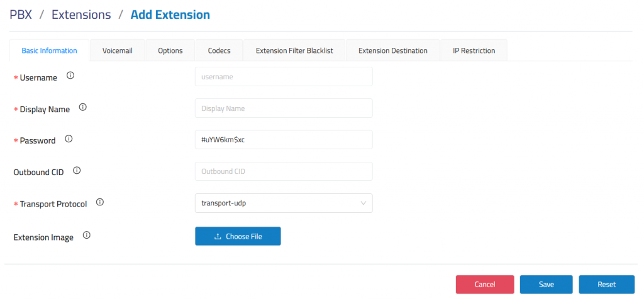Switch to the Voicemail tab
The width and height of the screenshot is (644, 301).
click(x=117, y=51)
